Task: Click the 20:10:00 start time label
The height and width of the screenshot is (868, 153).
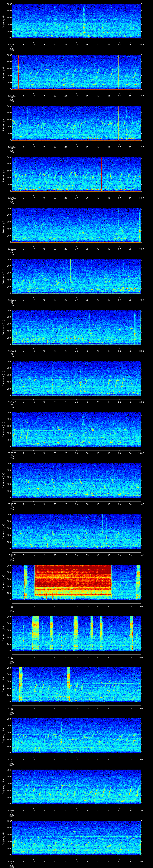Action: click(12, 504)
